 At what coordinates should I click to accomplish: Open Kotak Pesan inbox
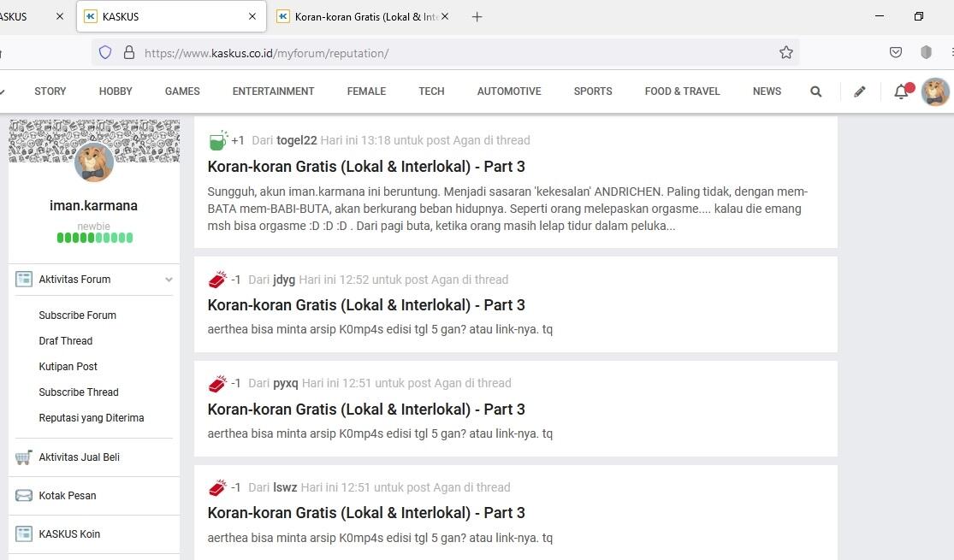click(x=68, y=496)
